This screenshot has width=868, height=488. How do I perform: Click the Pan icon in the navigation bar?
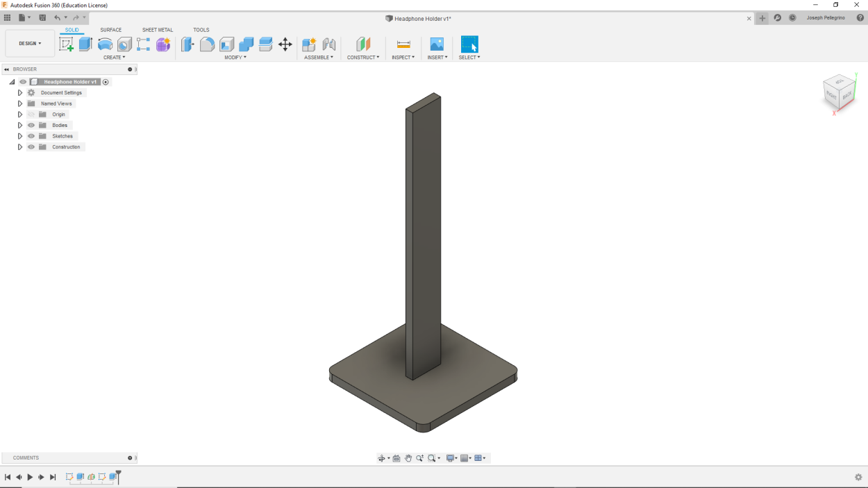(408, 457)
